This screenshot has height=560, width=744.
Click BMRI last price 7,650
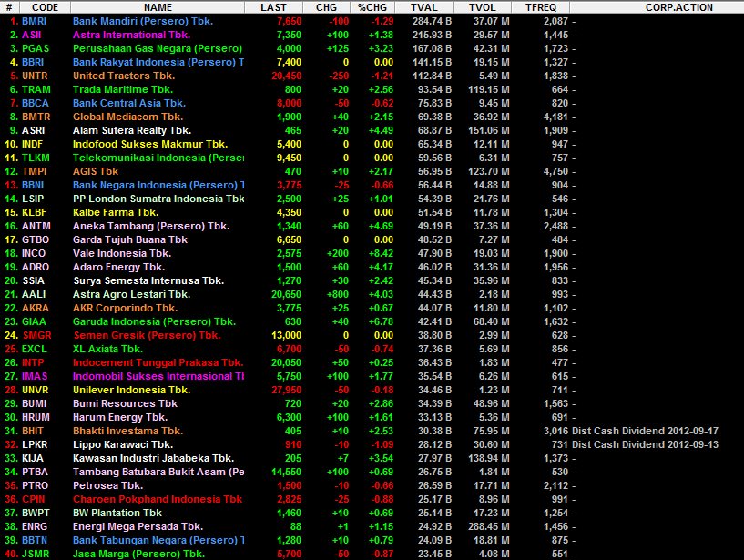[x=289, y=21]
